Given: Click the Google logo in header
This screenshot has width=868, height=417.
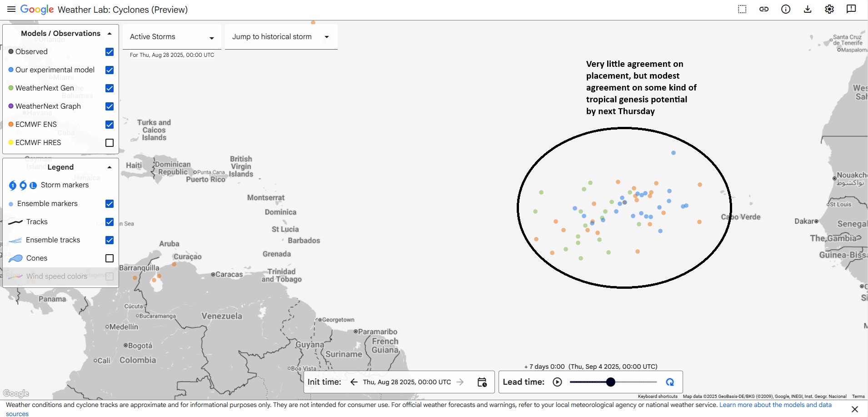Looking at the screenshot, I should pyautogui.click(x=37, y=10).
